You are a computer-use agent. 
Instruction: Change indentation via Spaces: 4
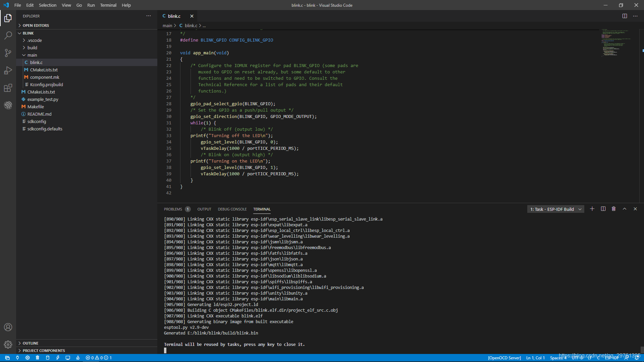click(x=558, y=358)
